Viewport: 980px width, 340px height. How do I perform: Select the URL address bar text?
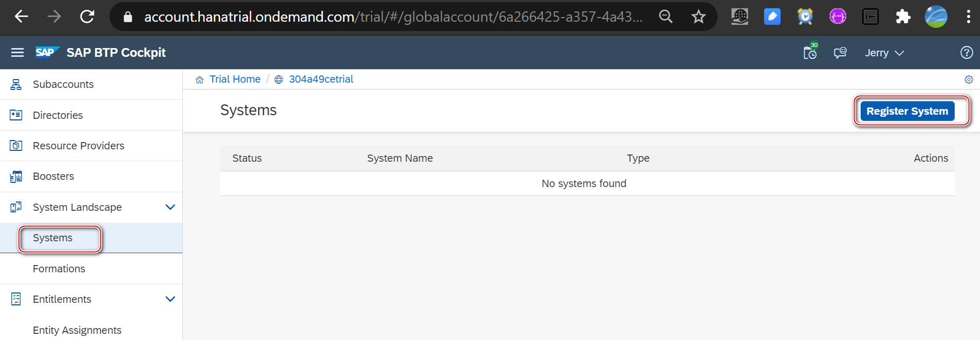click(x=393, y=17)
